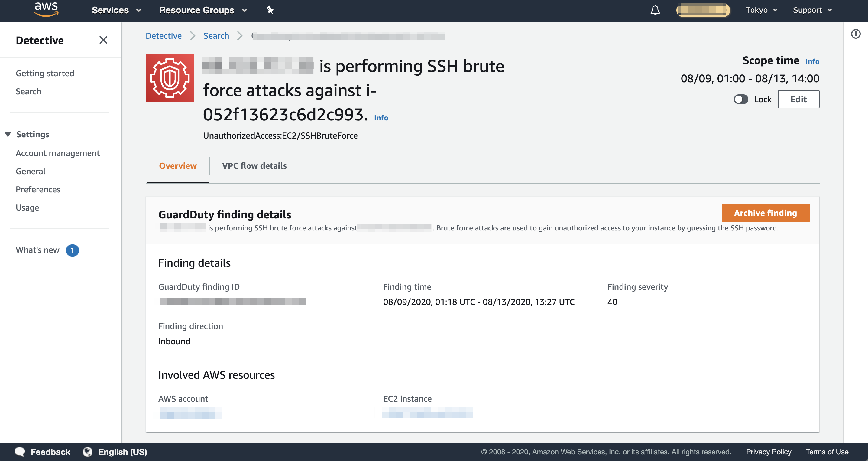Open Privacy Policy link
Viewport: 868px width, 461px height.
click(768, 452)
